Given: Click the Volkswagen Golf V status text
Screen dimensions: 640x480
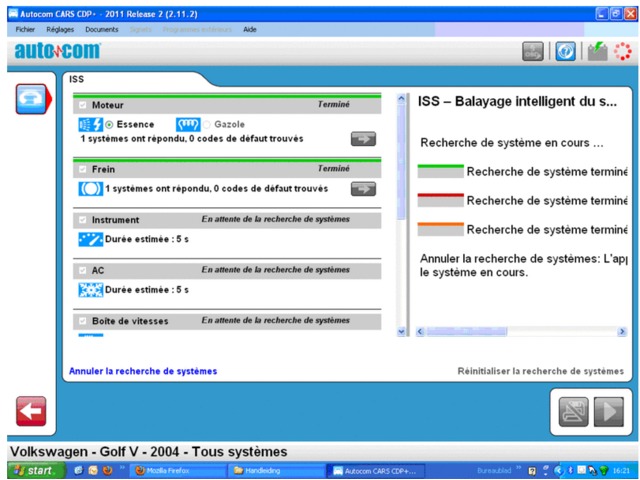Looking at the screenshot, I should click(x=149, y=452).
